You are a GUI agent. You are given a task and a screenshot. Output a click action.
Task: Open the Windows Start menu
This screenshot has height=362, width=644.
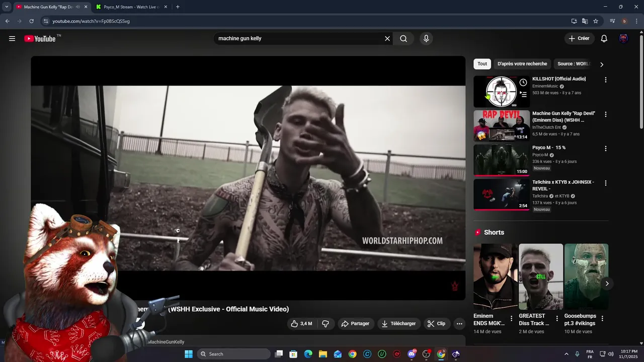tap(189, 354)
